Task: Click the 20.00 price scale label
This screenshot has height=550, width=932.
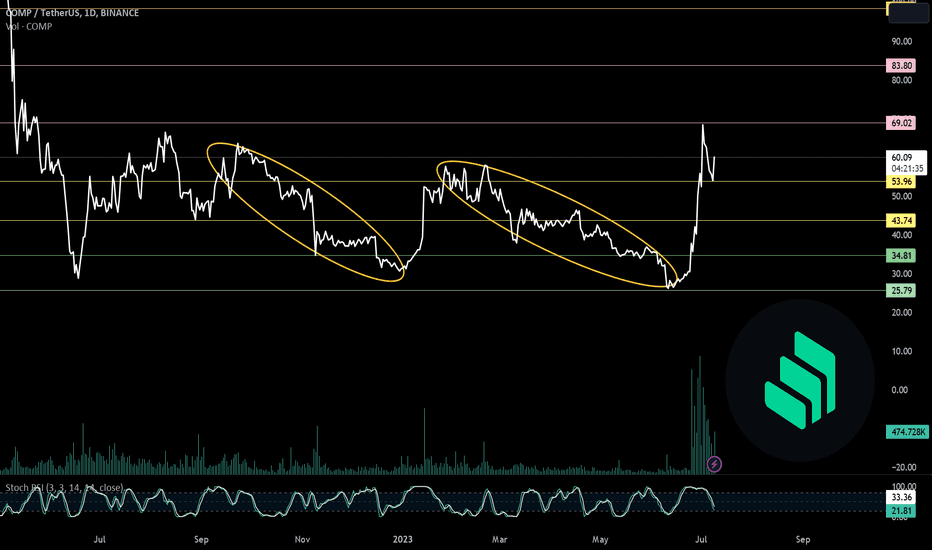Action: tap(901, 312)
